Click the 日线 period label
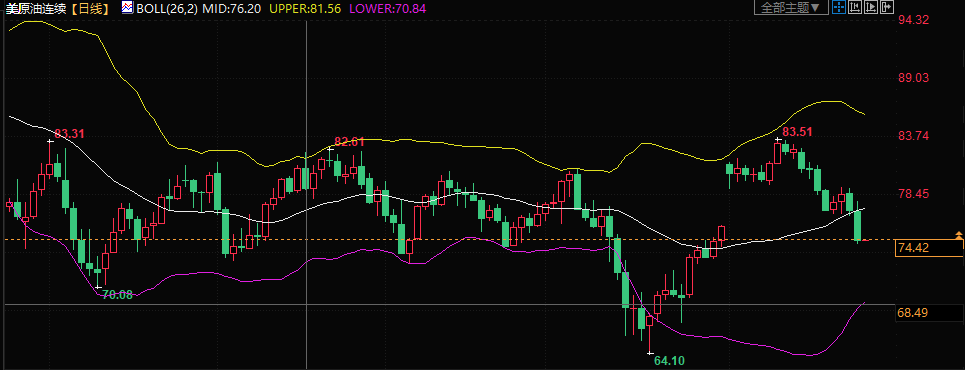Screen dimensions: 965x370 tap(89, 8)
